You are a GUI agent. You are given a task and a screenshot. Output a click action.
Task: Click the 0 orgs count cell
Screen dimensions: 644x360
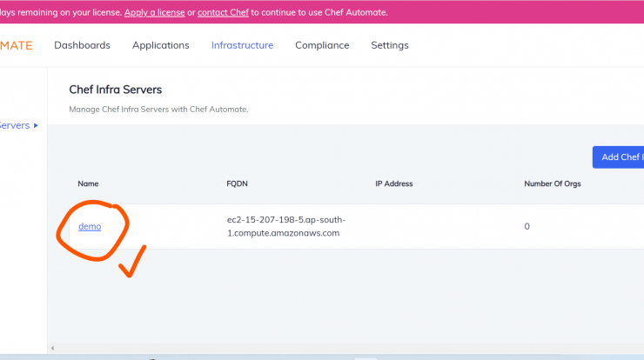click(x=527, y=226)
